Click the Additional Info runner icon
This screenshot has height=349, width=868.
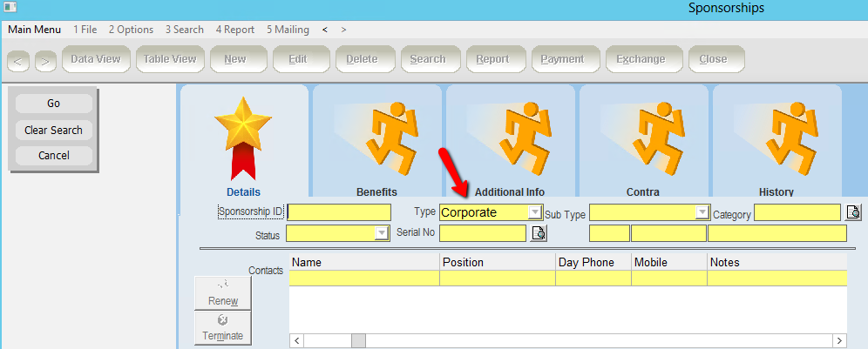point(510,137)
